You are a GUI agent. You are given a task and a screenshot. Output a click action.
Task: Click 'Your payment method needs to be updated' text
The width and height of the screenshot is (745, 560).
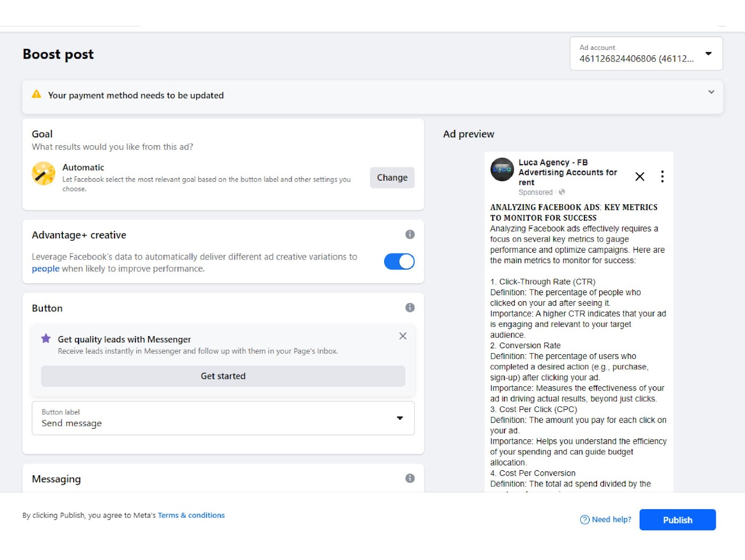point(136,95)
